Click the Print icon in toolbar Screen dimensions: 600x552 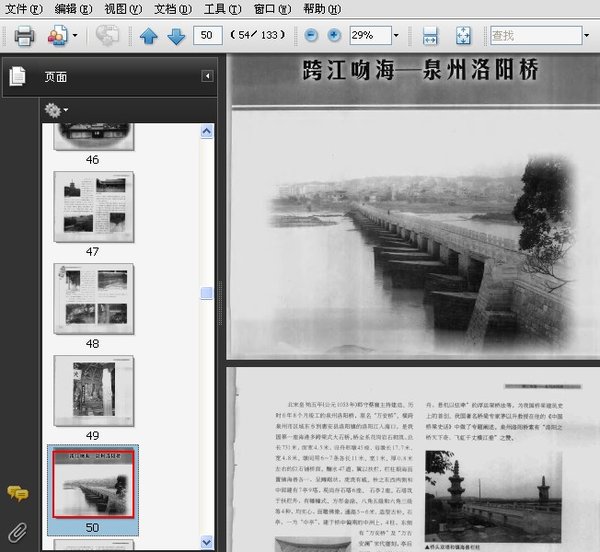coord(24,36)
